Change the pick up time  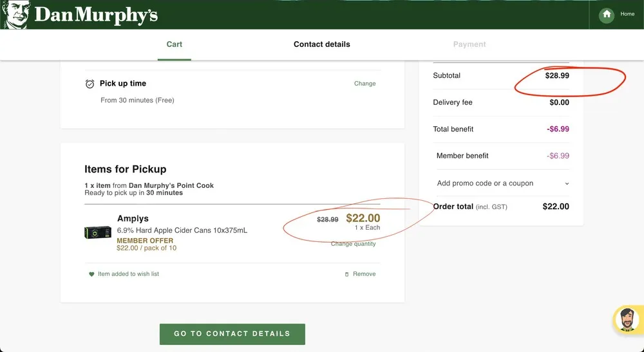pos(365,84)
